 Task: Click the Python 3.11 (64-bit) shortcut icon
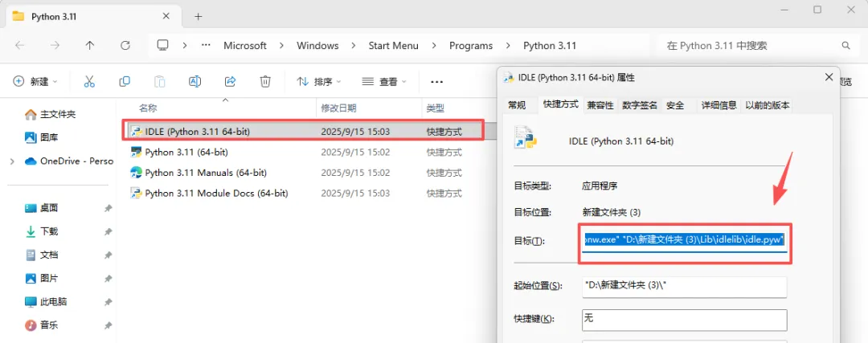coord(136,152)
